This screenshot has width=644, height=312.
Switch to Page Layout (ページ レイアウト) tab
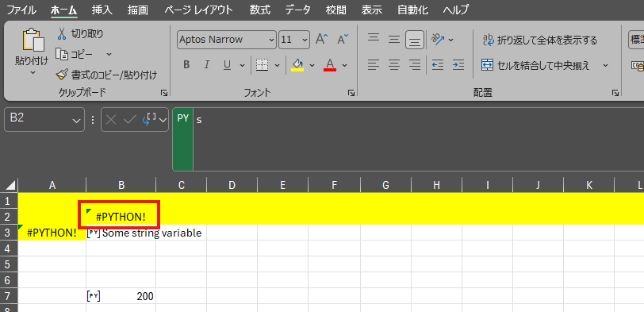198,10
